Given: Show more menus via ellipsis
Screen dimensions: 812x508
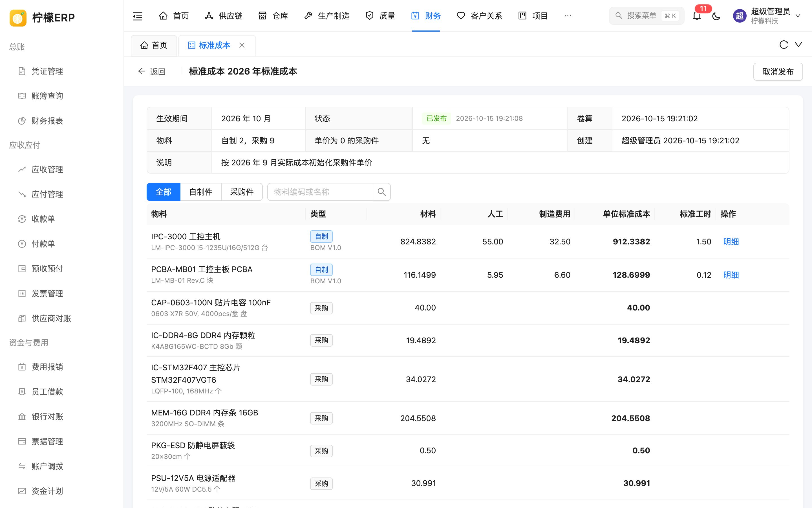Looking at the screenshot, I should (x=568, y=16).
